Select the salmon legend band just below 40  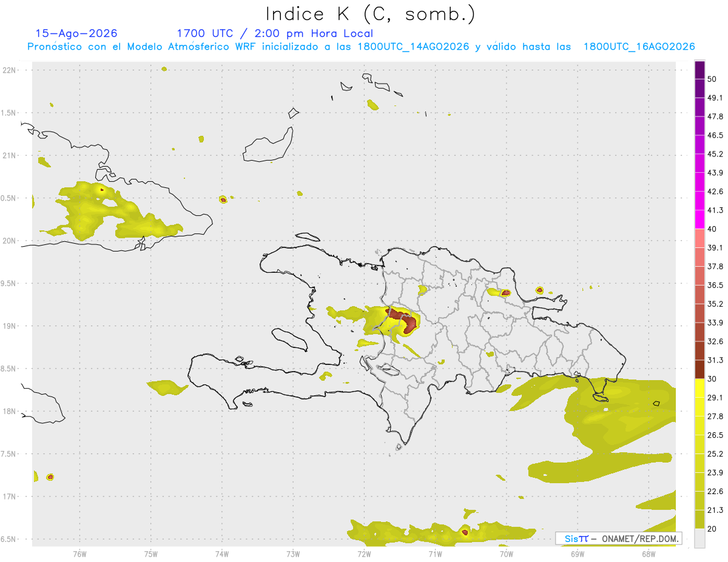[x=700, y=238]
